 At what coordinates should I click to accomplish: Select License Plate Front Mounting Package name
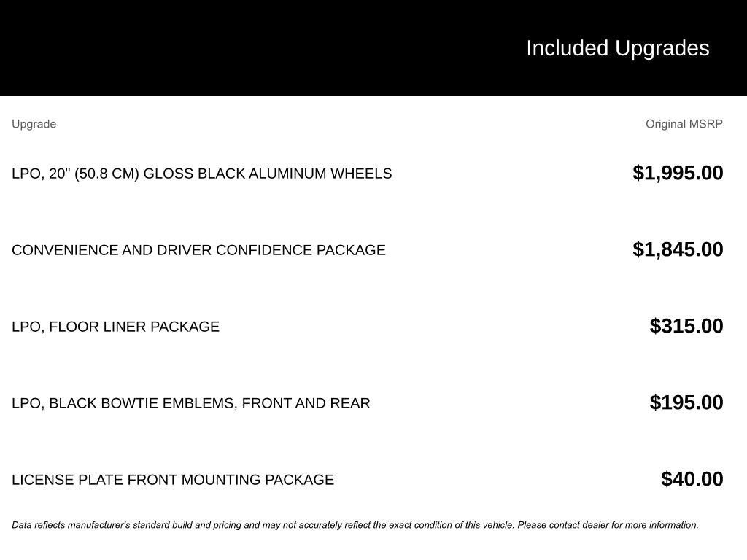click(x=173, y=480)
